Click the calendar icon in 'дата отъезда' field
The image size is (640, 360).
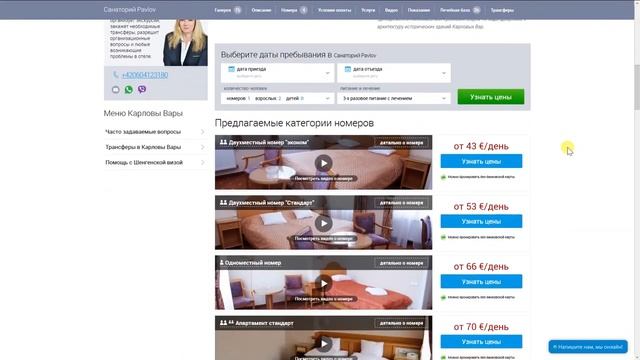(348, 69)
